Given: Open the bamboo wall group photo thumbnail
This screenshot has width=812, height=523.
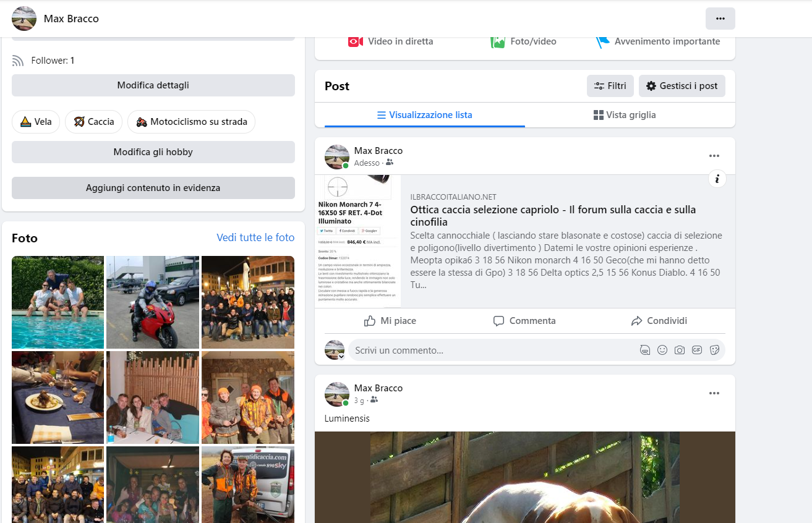Looking at the screenshot, I should [153, 398].
